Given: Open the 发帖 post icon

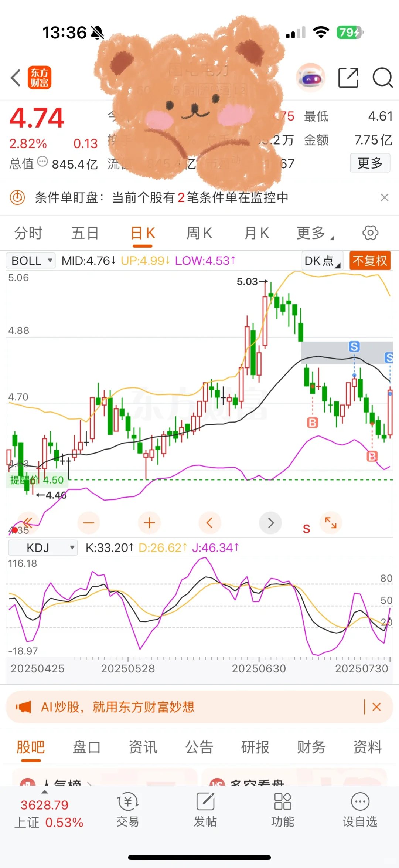Looking at the screenshot, I should 205,810.
